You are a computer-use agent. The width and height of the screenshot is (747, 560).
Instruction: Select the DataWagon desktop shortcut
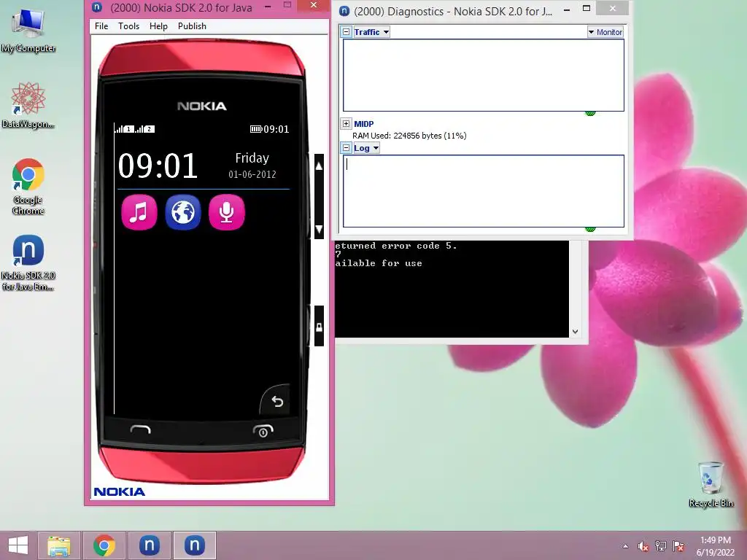coord(28,105)
